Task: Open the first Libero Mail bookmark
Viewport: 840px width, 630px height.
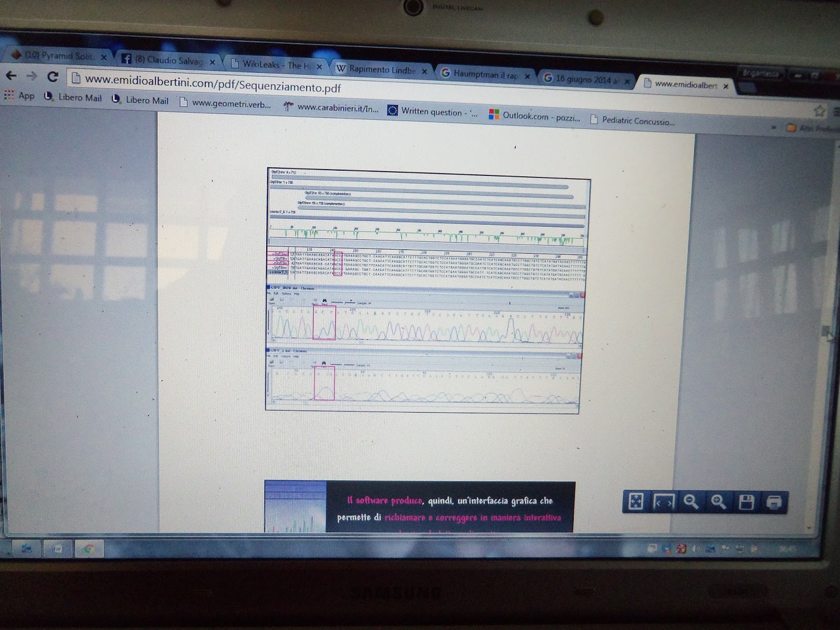Action: pos(73,97)
